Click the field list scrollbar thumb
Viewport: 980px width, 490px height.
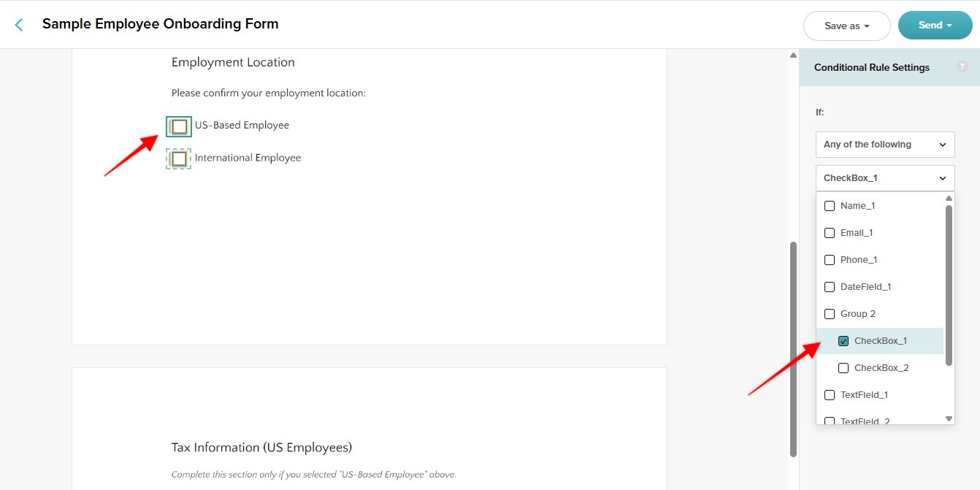point(949,285)
